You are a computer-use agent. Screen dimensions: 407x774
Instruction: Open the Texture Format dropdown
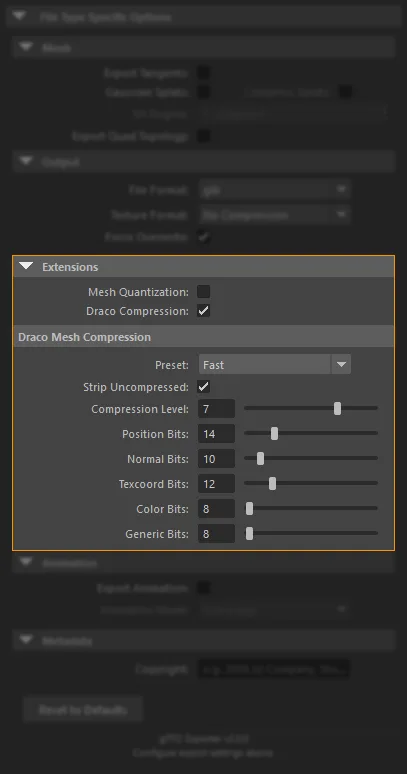pyautogui.click(x=274, y=215)
